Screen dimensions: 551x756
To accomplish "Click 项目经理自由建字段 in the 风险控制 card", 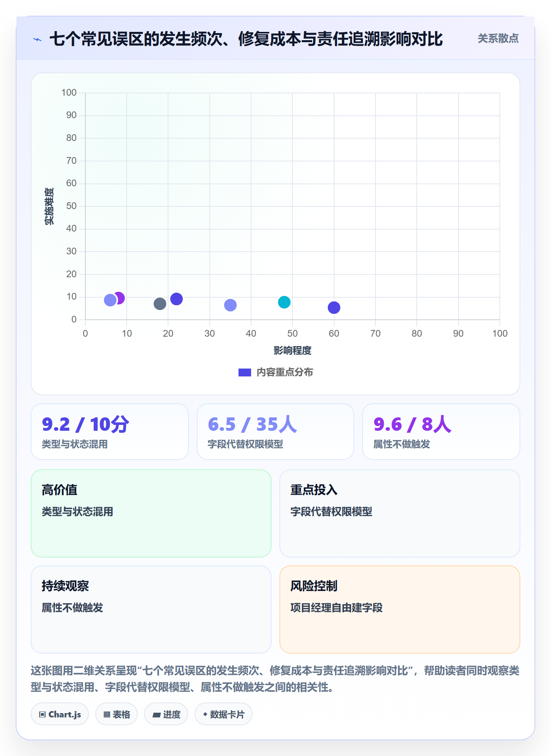I will (337, 608).
